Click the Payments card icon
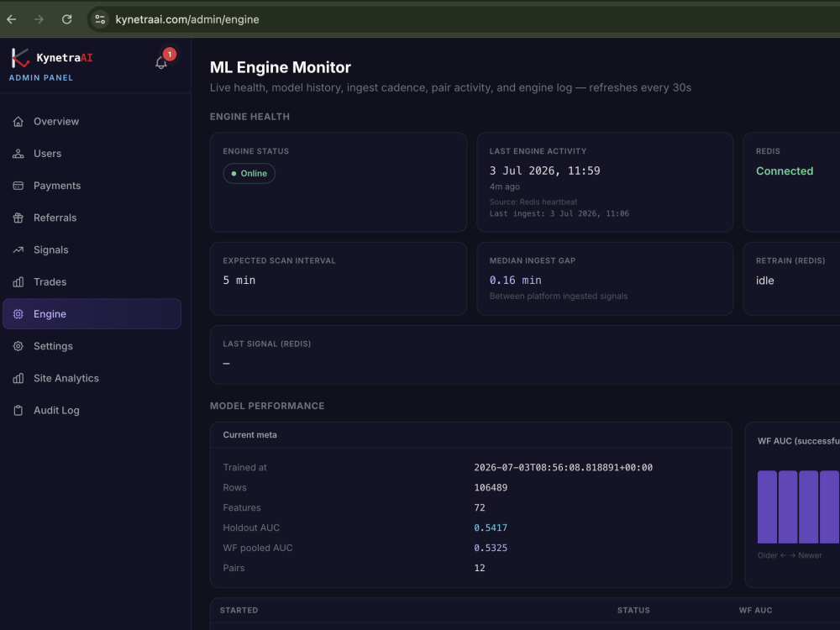Viewport: 840px width, 630px height. (18, 186)
